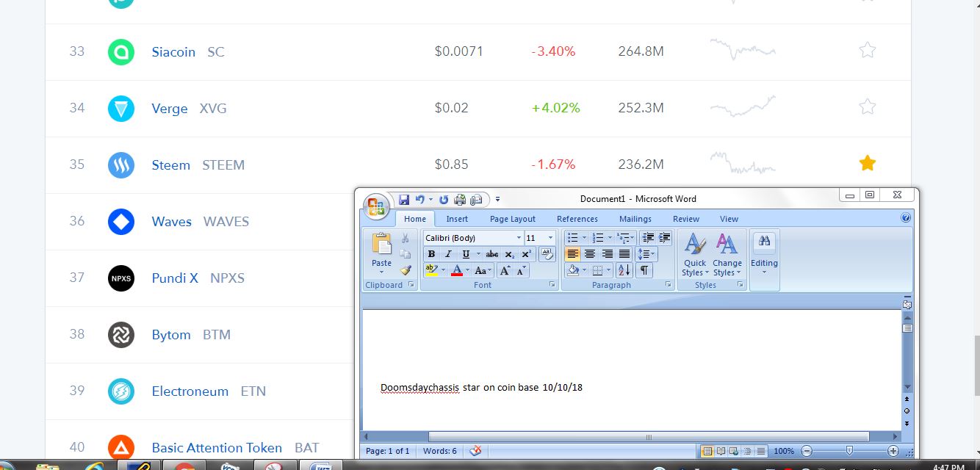Click the Steem link in browser
The height and width of the screenshot is (470, 980).
point(171,165)
